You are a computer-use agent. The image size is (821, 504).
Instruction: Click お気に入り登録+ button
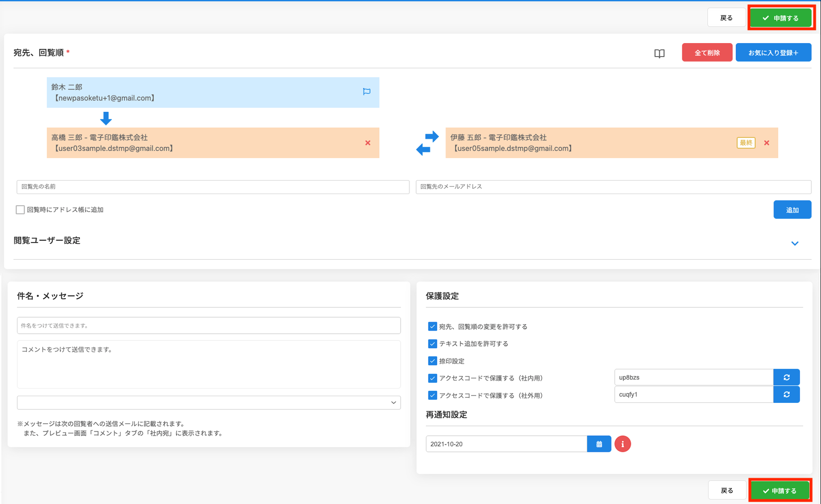tap(773, 53)
